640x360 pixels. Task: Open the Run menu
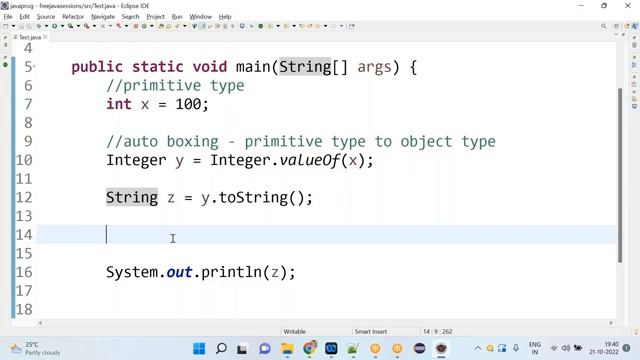pyautogui.click(x=177, y=17)
